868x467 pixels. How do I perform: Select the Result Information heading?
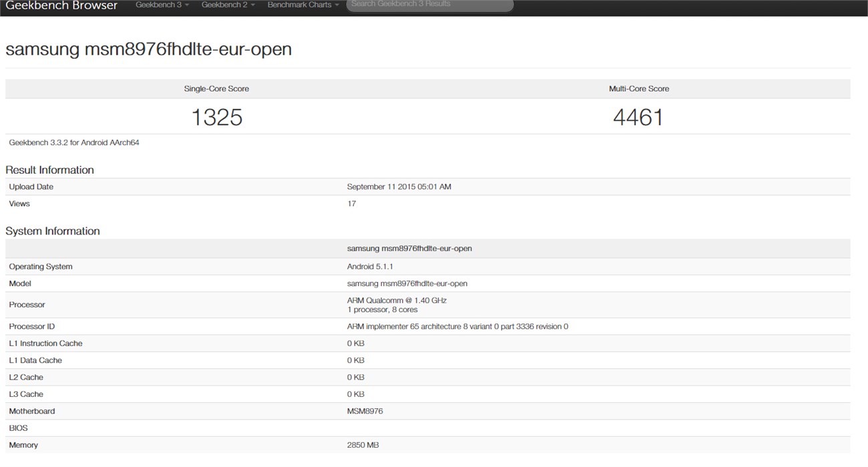point(49,170)
